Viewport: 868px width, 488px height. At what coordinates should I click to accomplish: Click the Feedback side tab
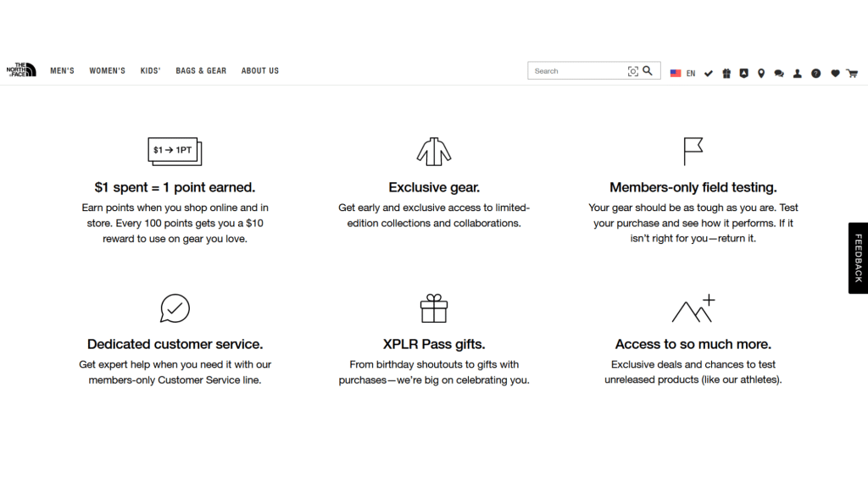tap(858, 258)
